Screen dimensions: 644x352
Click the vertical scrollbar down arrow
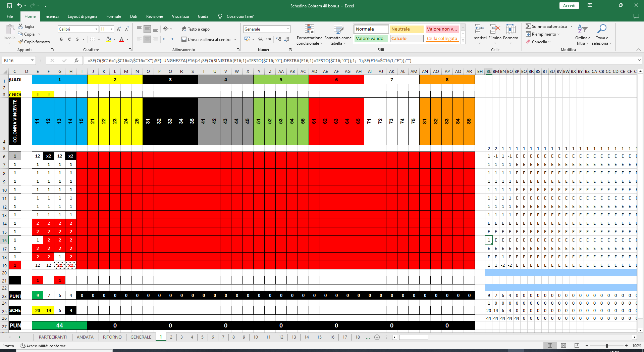pyautogui.click(x=641, y=330)
